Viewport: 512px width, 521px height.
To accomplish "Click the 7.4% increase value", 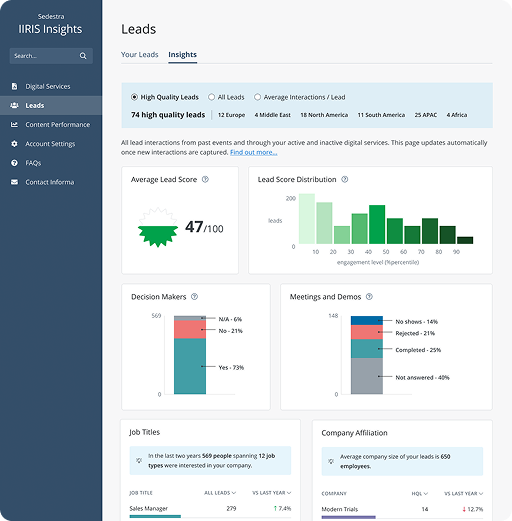I will point(282,508).
